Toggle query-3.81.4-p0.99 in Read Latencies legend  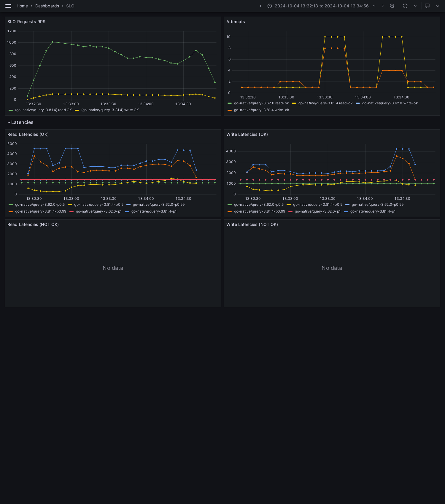[x=41, y=211]
